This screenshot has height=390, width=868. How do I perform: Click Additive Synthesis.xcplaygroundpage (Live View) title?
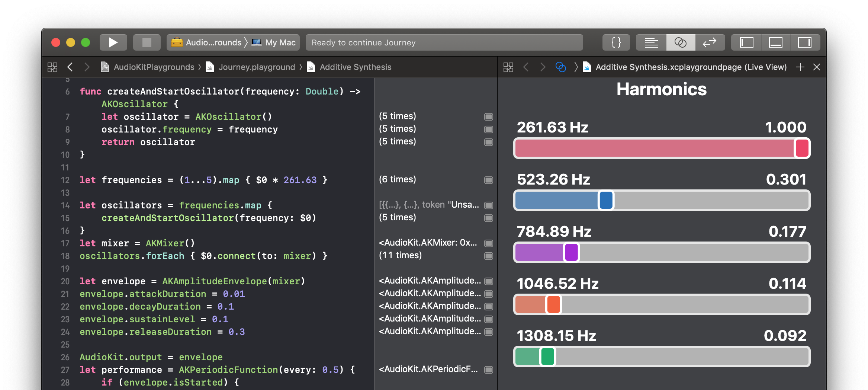click(691, 67)
